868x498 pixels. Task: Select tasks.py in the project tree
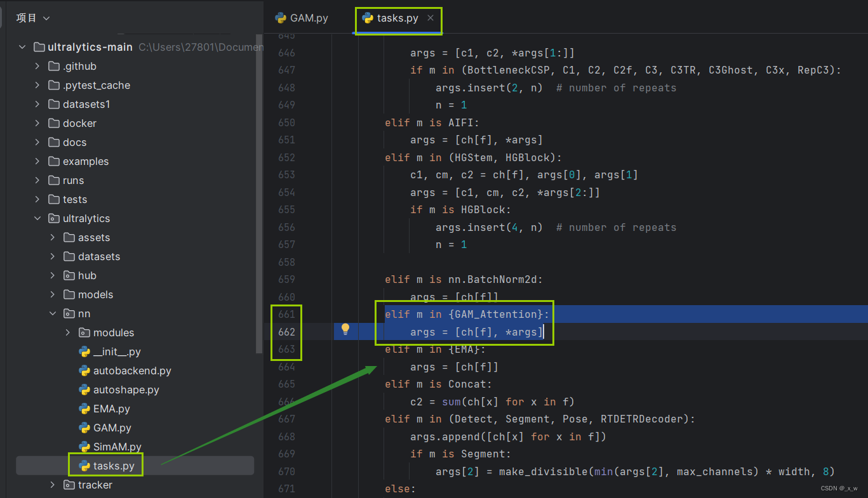(114, 466)
